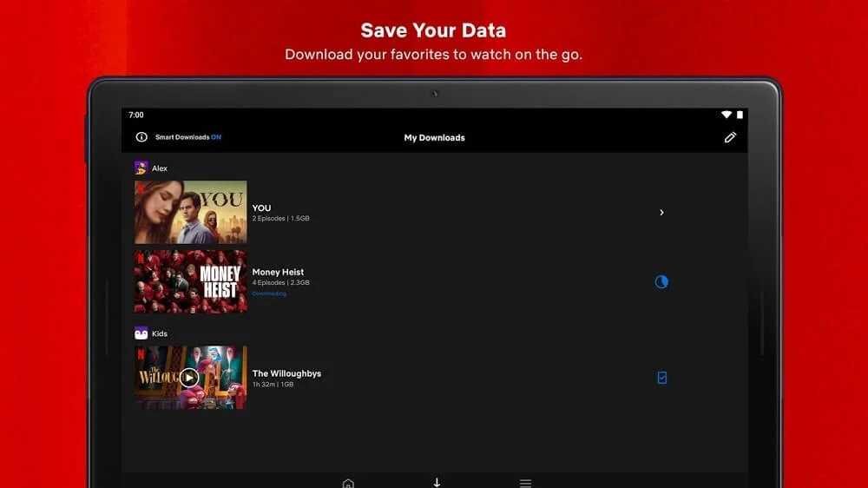Open the Downloads tab icon
Viewport: 868px width, 488px height.
437,483
